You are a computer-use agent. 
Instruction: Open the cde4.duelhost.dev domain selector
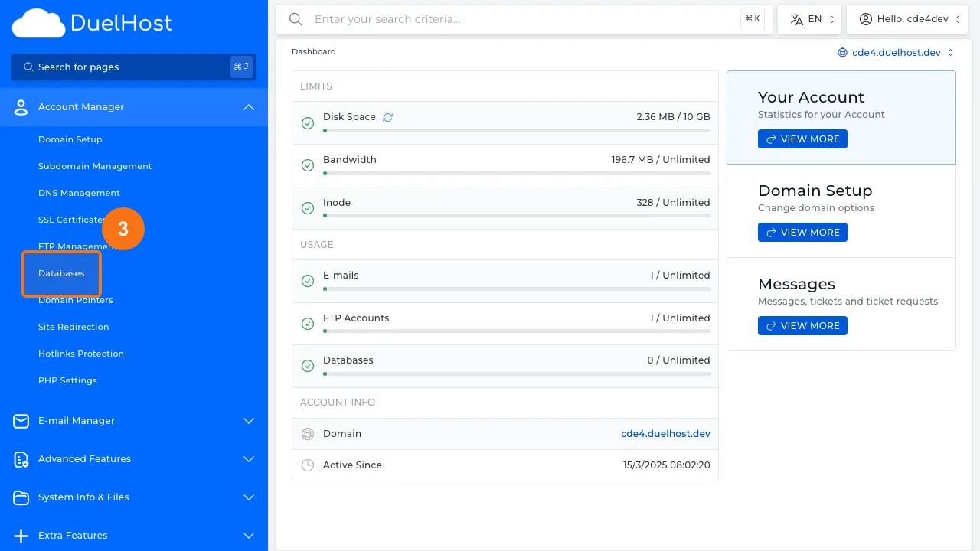pyautogui.click(x=896, y=53)
